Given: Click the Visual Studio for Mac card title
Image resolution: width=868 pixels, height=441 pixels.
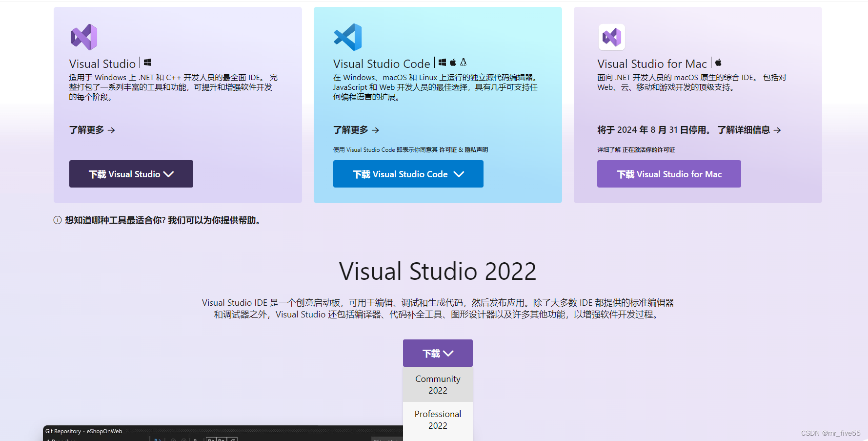Looking at the screenshot, I should (652, 64).
